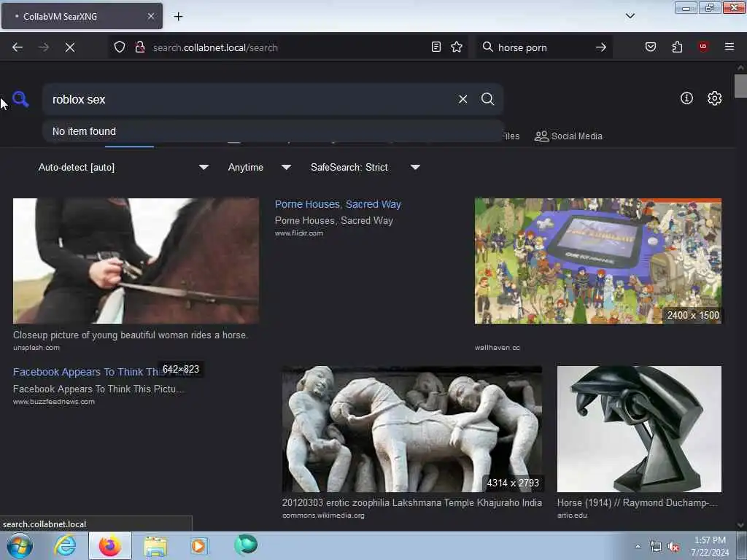747x560 pixels.
Task: Open the 'Sacred Way' flickr result link
Action: (338, 204)
